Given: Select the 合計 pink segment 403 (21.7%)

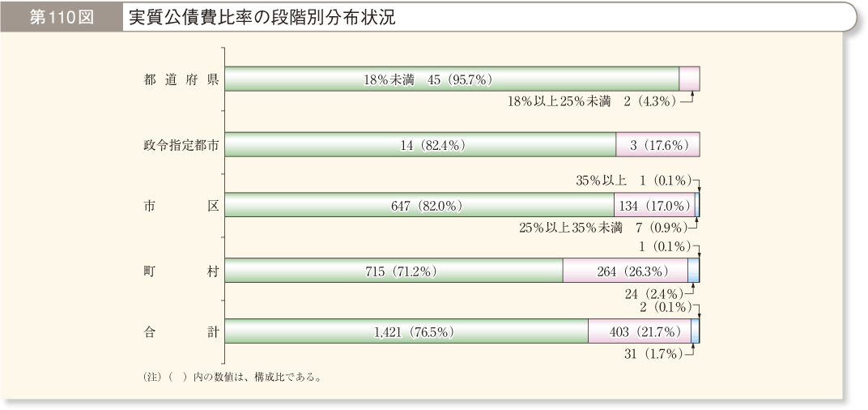Looking at the screenshot, I should click(640, 331).
